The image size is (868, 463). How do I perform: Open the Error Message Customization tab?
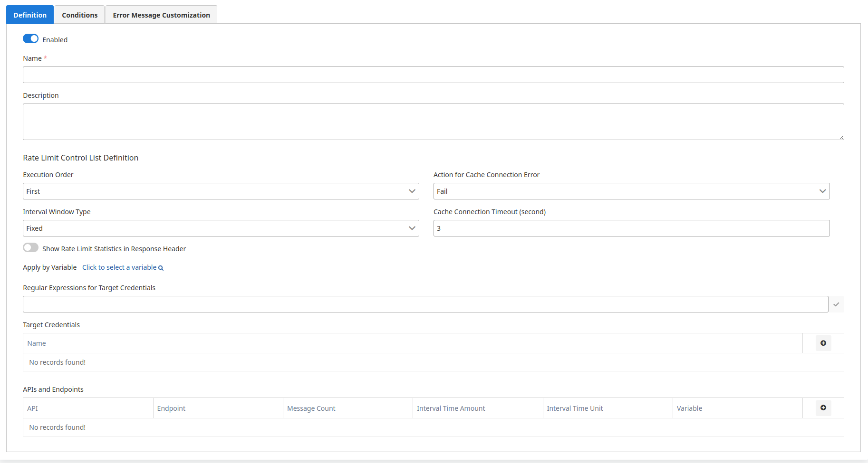[x=161, y=15]
